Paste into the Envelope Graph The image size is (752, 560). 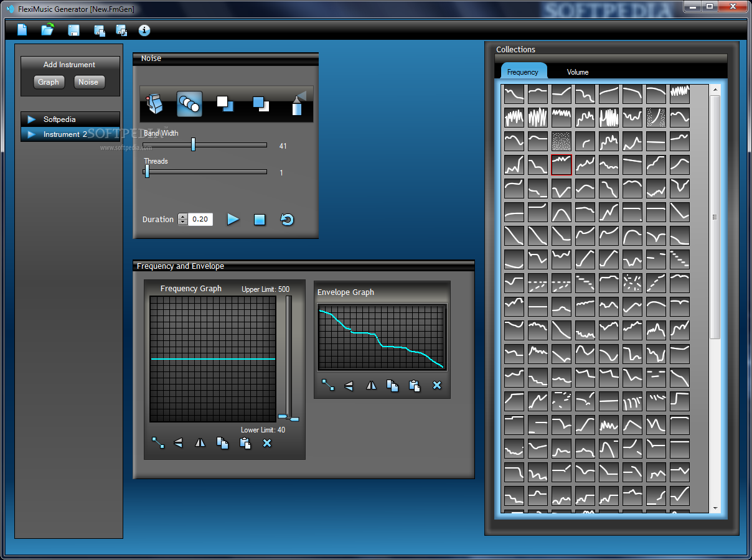(x=415, y=386)
